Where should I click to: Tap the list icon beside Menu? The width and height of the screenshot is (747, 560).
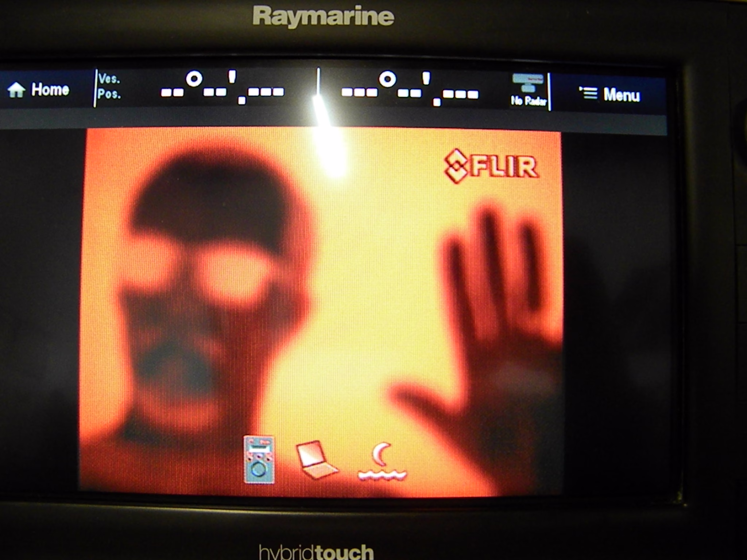pyautogui.click(x=588, y=93)
